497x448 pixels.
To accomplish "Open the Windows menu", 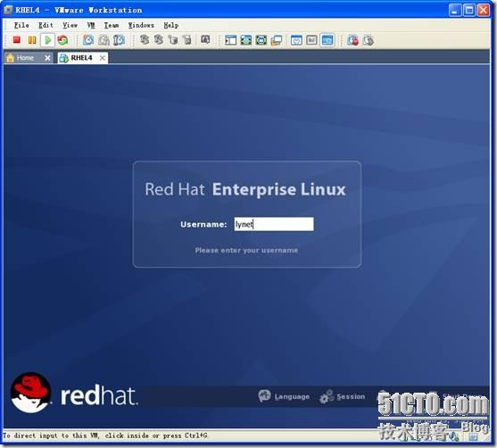I will tap(141, 25).
